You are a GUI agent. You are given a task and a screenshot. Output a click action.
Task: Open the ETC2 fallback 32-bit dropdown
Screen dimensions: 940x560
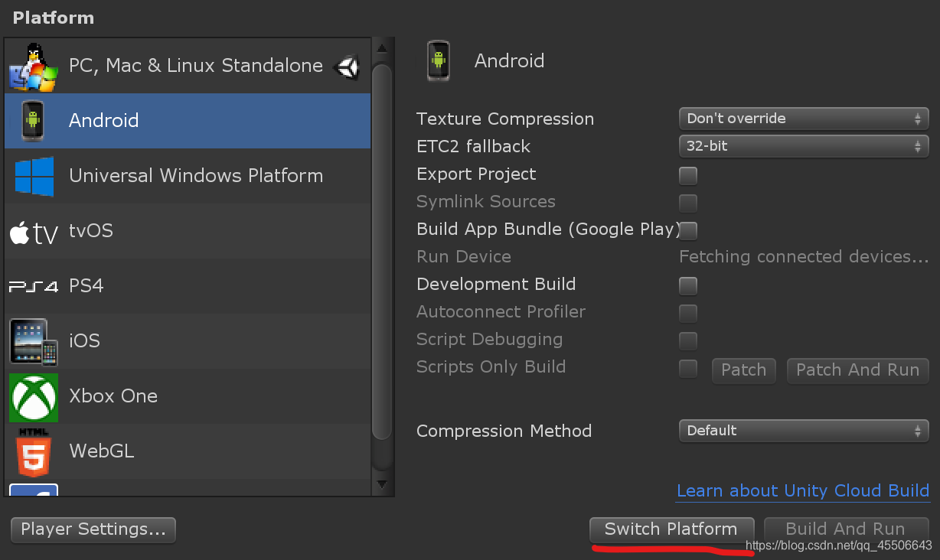804,146
